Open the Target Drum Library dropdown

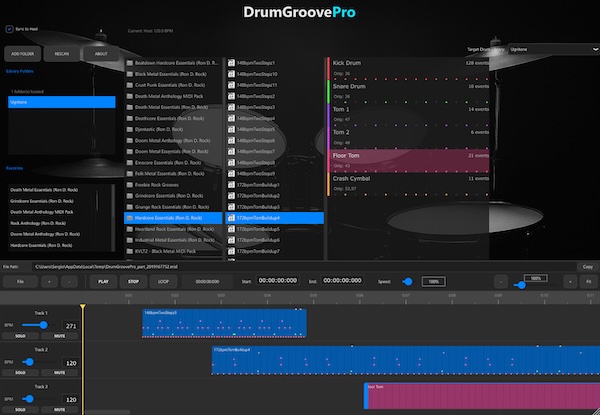click(553, 49)
